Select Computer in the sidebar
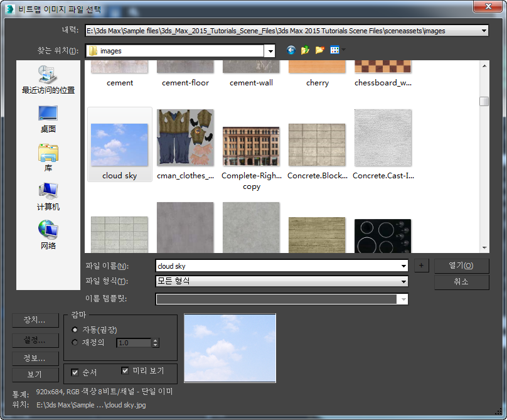 (x=48, y=197)
